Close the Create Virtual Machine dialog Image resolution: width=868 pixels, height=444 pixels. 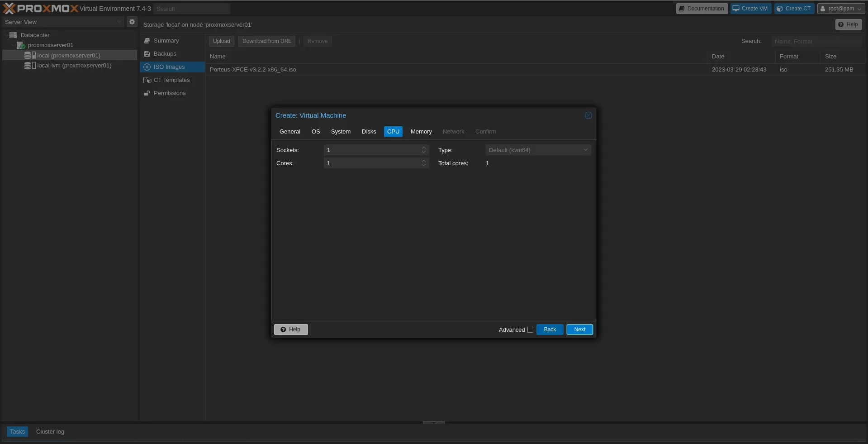coord(588,115)
